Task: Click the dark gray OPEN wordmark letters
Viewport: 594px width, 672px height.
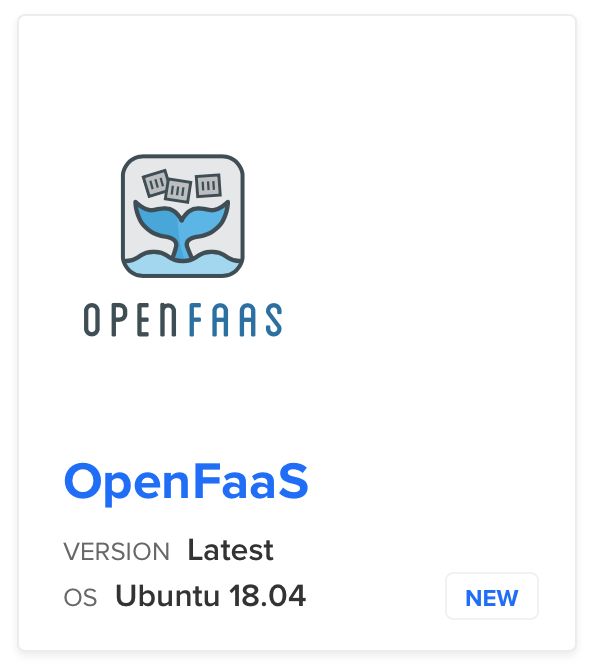Action: point(130,320)
